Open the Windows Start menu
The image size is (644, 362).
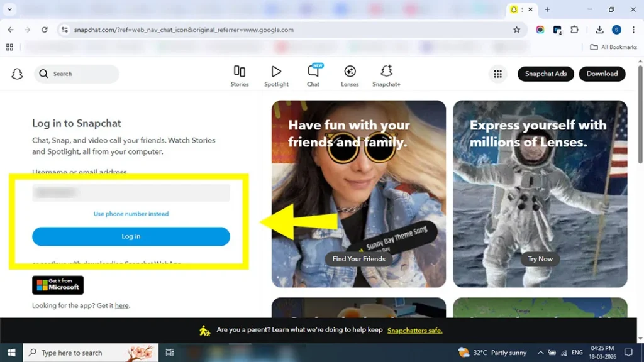click(x=11, y=353)
